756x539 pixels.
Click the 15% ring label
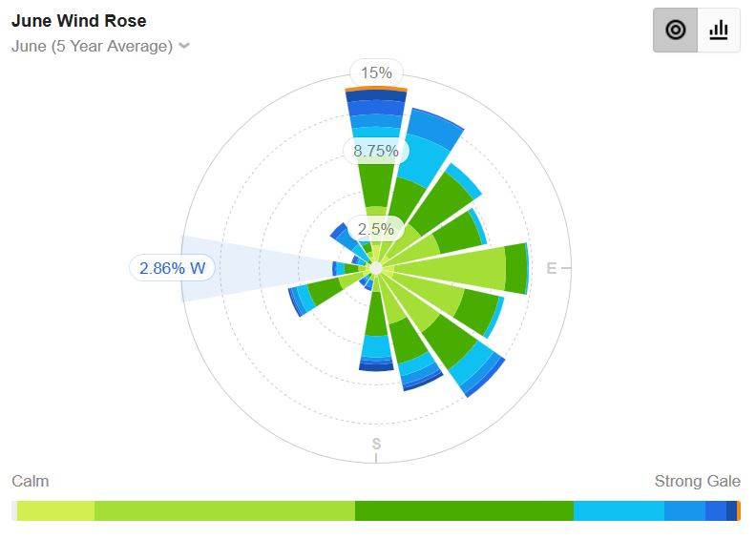click(376, 73)
